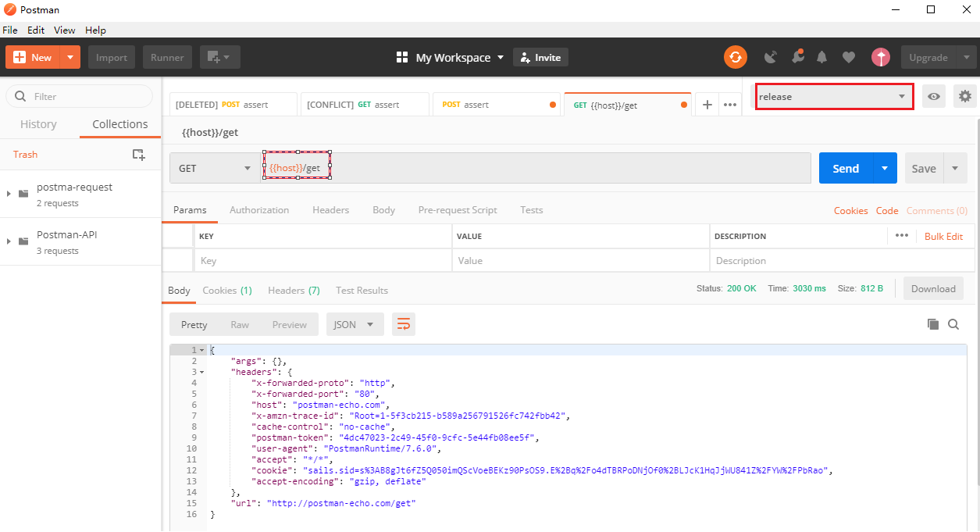
Task: Select the [DELETED] POST assert tab
Action: (233, 105)
